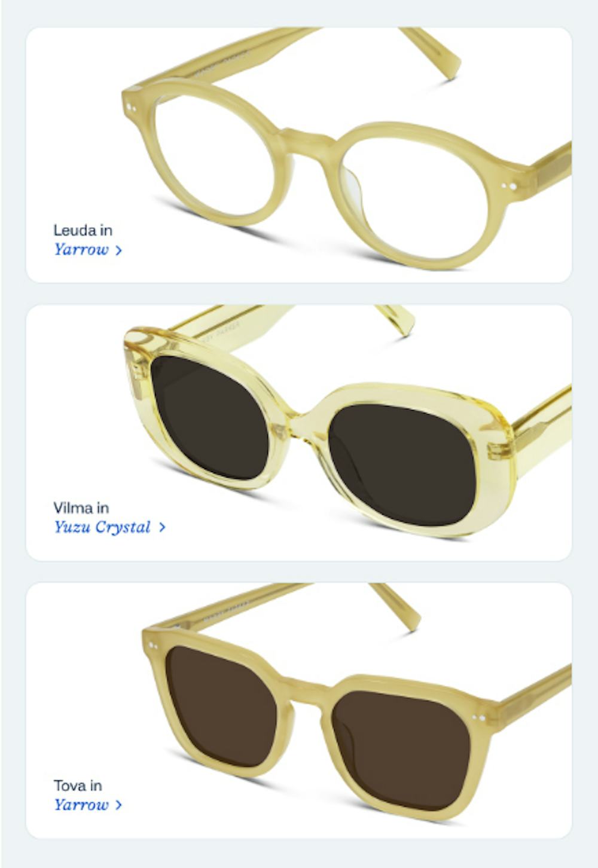This screenshot has height=868, width=598.
Task: Open the Yuzu Crystal color link
Action: point(102,528)
